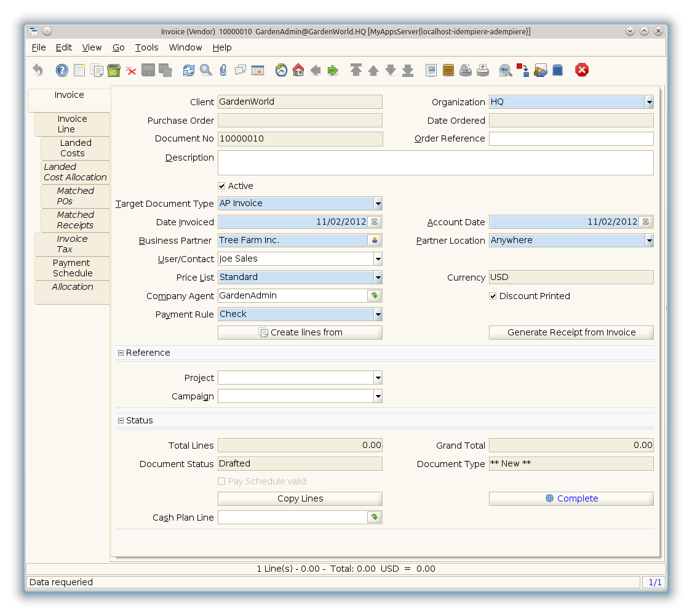Open the Target Document Type dropdown
This screenshot has height=616, width=692.
(x=378, y=203)
